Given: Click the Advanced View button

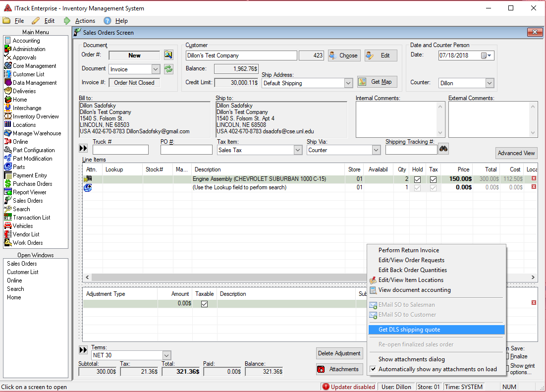Looking at the screenshot, I should click(x=516, y=153).
